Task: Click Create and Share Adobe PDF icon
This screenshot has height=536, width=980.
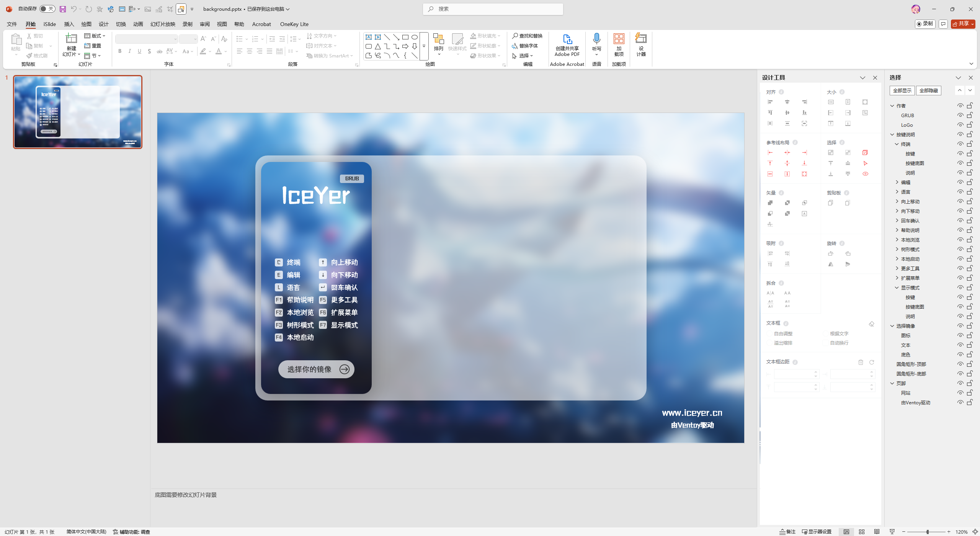Action: [x=567, y=39]
